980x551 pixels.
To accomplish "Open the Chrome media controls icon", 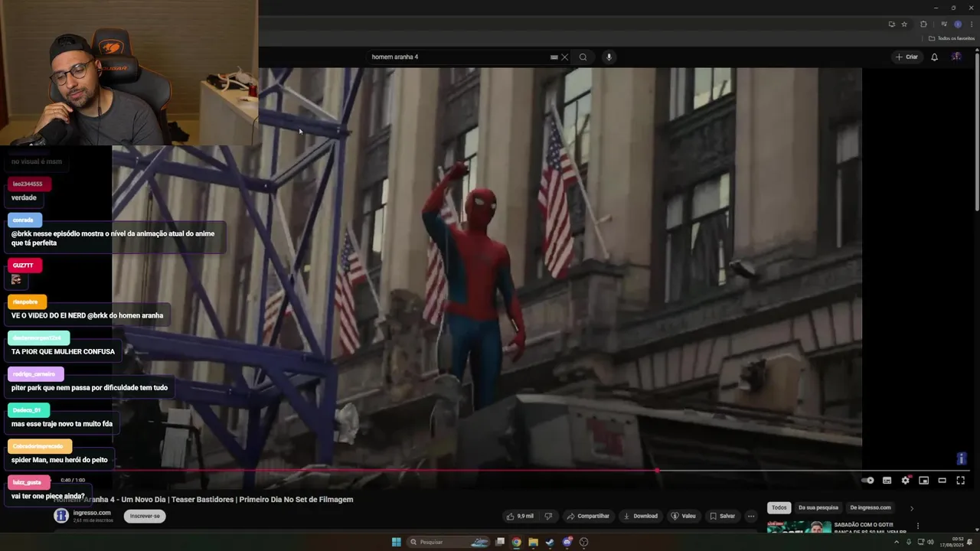I will [x=943, y=24].
